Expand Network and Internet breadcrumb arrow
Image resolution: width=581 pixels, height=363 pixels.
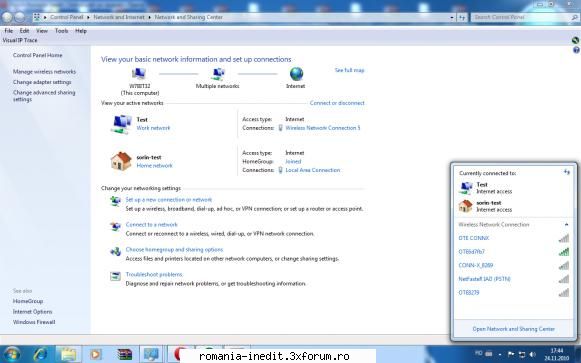(x=150, y=17)
